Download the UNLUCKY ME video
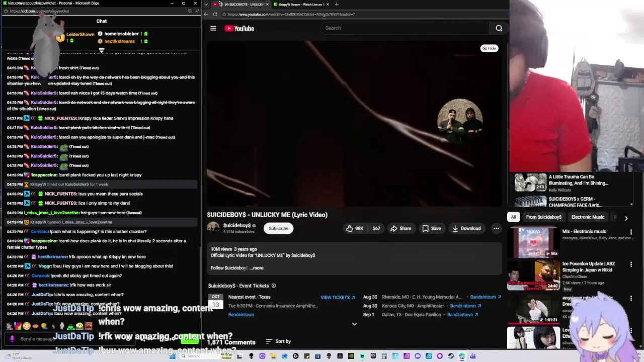This screenshot has height=362, width=644. 466,228
